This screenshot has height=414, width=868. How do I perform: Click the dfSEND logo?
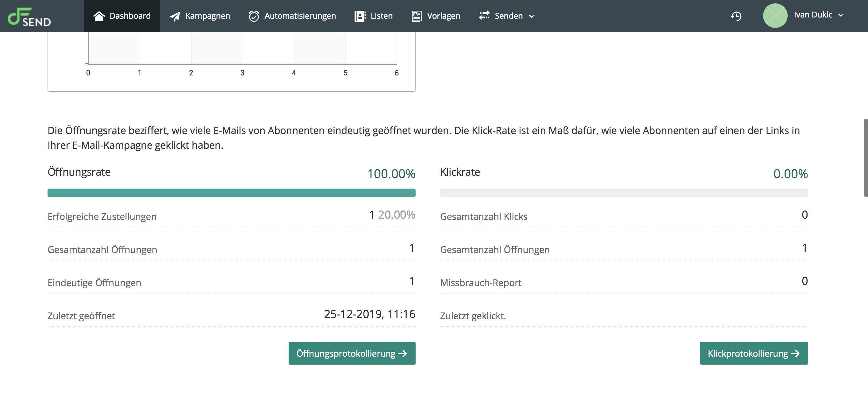(29, 17)
